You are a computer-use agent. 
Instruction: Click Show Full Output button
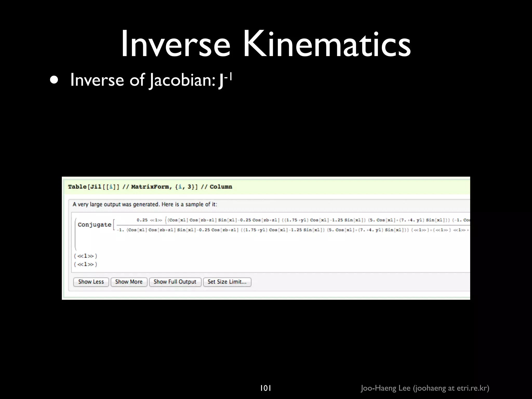[x=175, y=282]
